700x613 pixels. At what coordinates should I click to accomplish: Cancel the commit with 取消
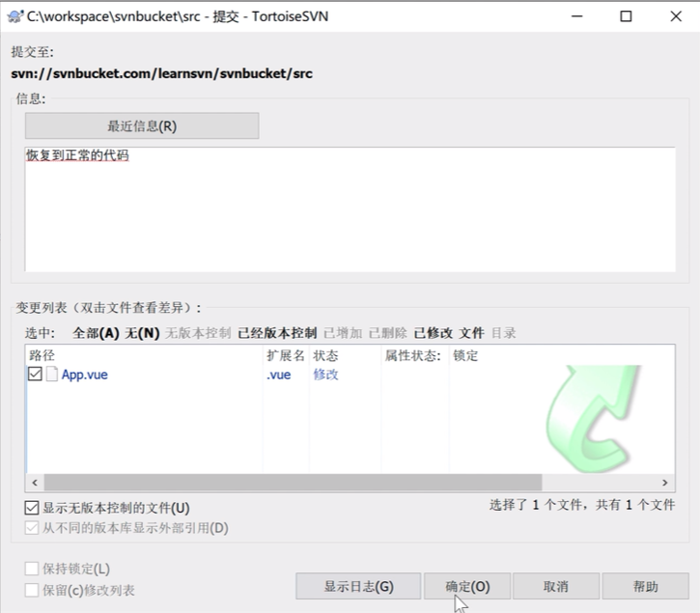[x=556, y=586]
